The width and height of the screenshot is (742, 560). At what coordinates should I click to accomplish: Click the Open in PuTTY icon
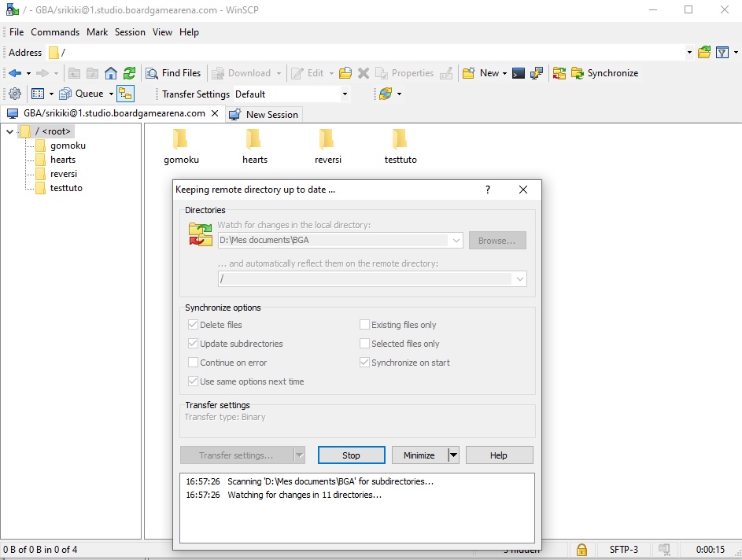[537, 73]
